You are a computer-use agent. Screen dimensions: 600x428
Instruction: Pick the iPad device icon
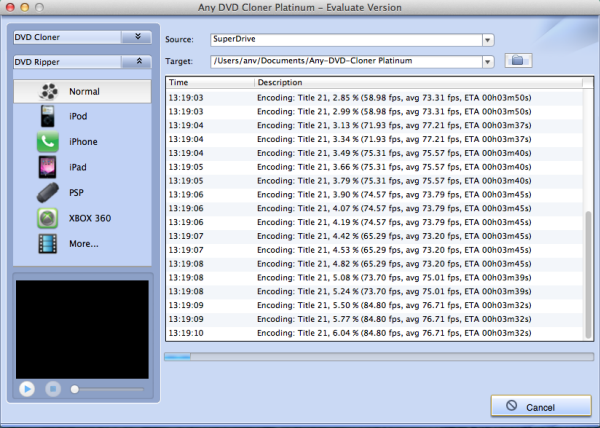(47, 167)
